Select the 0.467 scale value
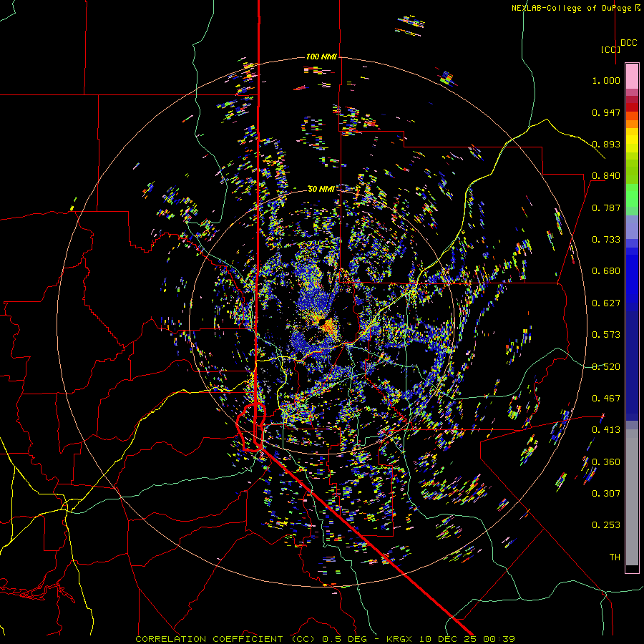The height and width of the screenshot is (644, 644). pyautogui.click(x=606, y=399)
